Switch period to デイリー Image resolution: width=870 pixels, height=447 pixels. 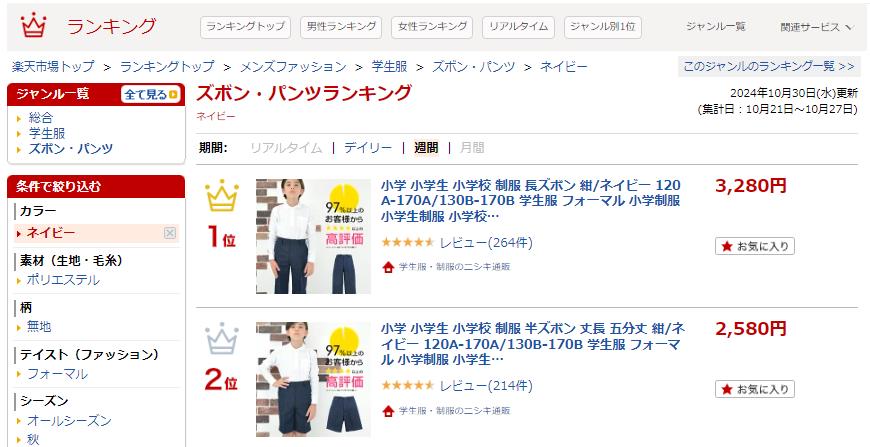(368, 148)
